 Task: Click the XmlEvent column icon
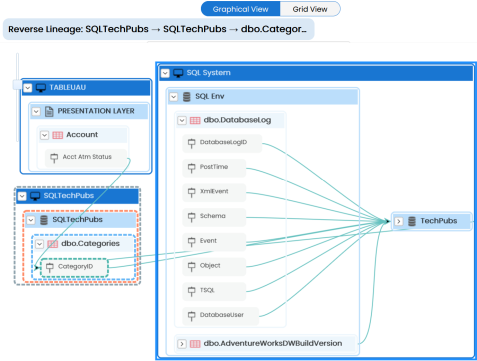pos(192,192)
